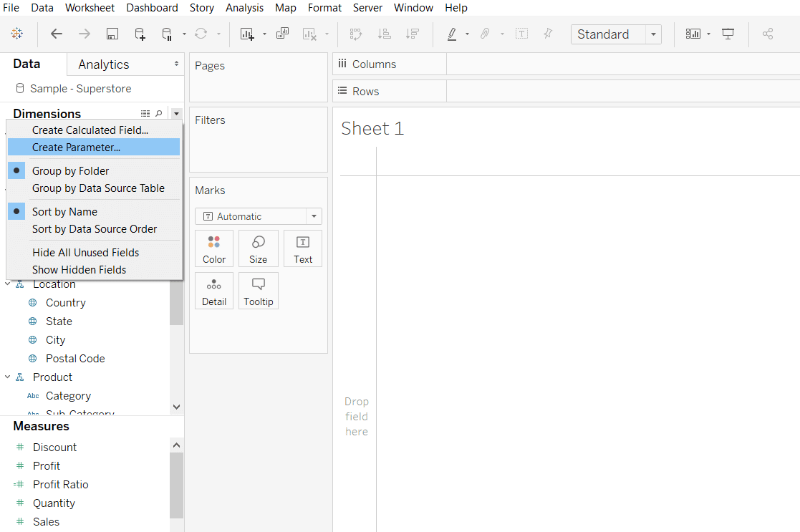Select Group by Data Source Table option
Image resolution: width=800 pixels, height=532 pixels.
[94, 188]
